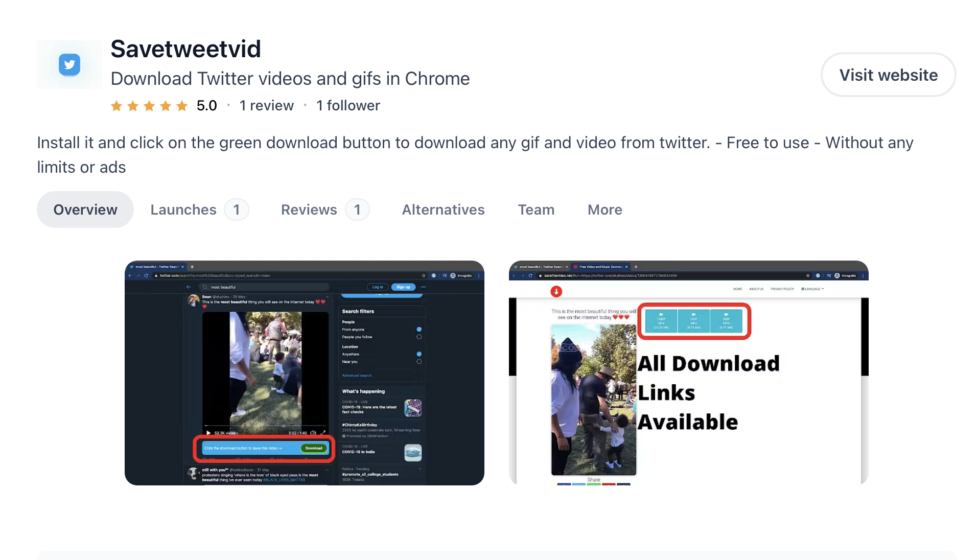Open the Visit website button

[x=888, y=75]
